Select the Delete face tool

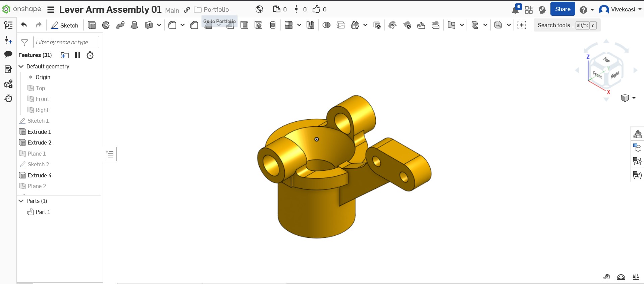pos(407,25)
